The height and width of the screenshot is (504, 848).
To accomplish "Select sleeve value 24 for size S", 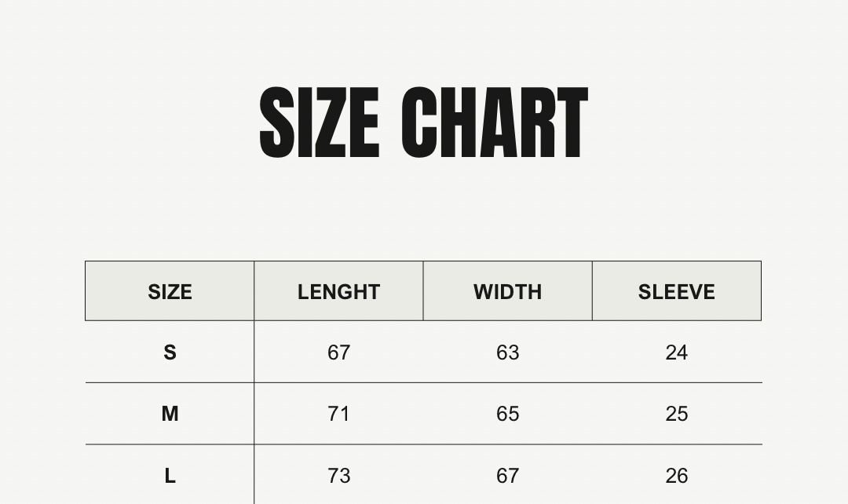I will click(677, 352).
